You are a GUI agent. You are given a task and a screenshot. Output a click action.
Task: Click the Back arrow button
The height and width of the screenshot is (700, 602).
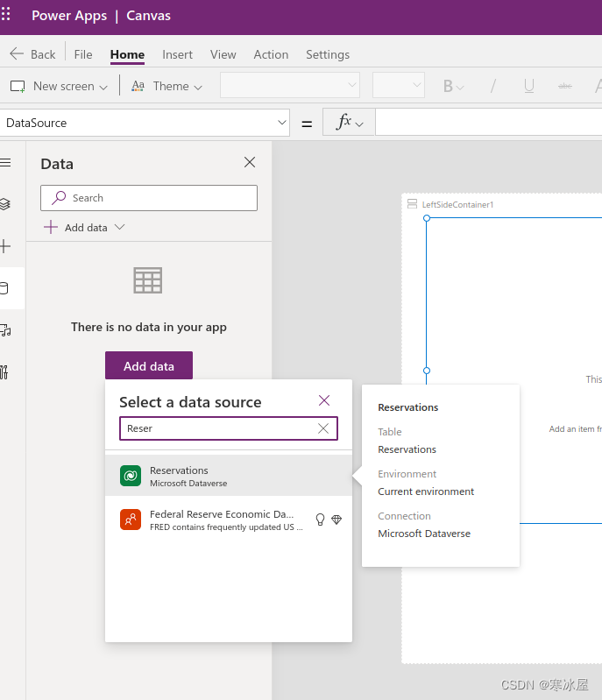pyautogui.click(x=32, y=54)
